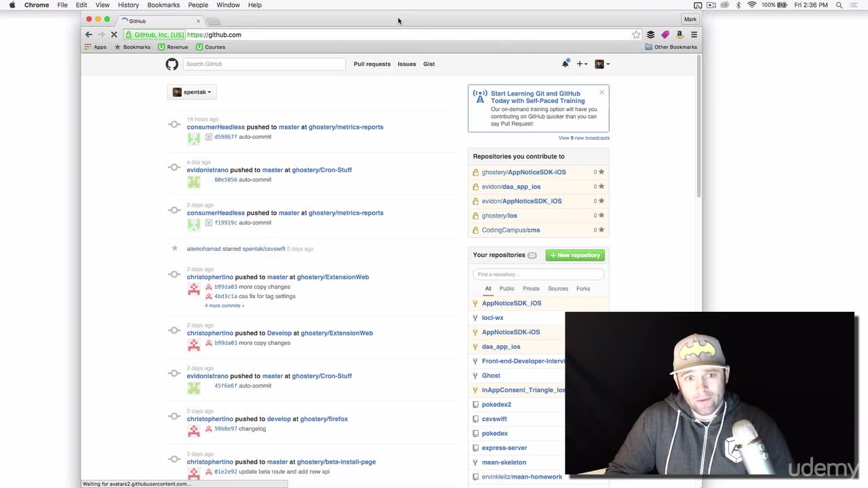Open commit d59867f
Viewport: 868px width, 488px height.
pos(226,137)
